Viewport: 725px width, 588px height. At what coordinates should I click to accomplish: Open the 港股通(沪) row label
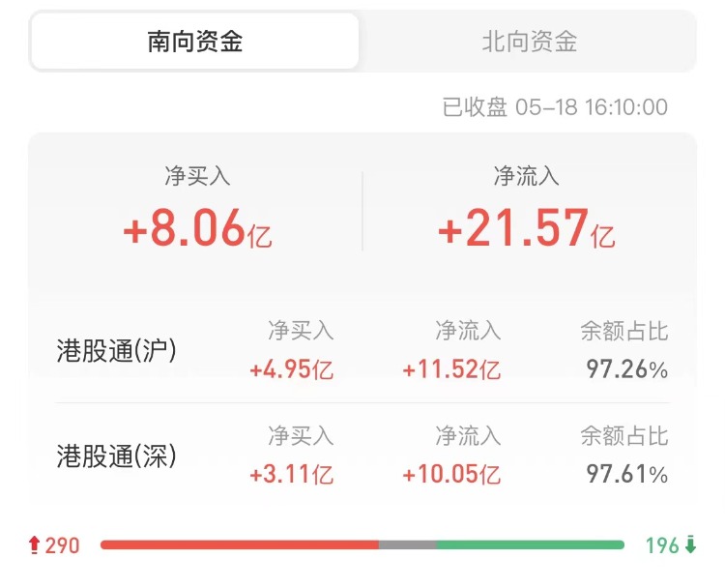point(117,352)
